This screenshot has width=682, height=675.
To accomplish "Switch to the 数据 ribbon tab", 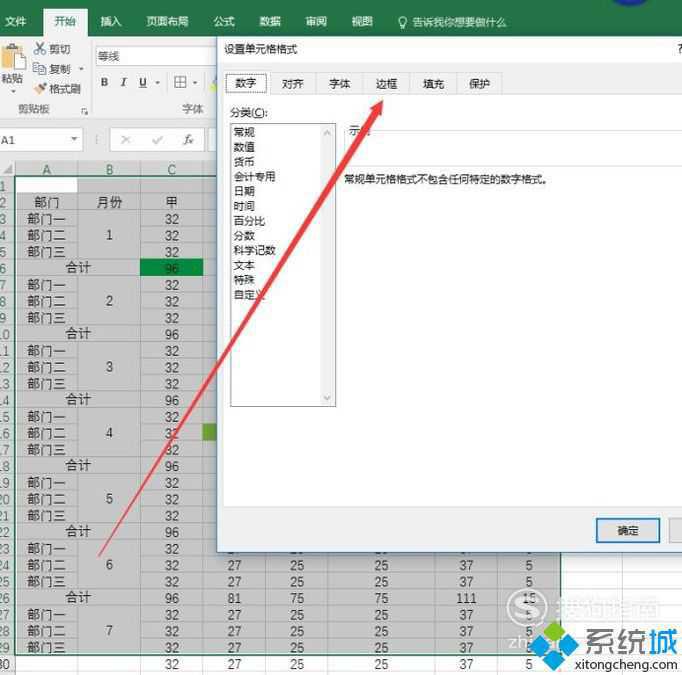I will [270, 21].
